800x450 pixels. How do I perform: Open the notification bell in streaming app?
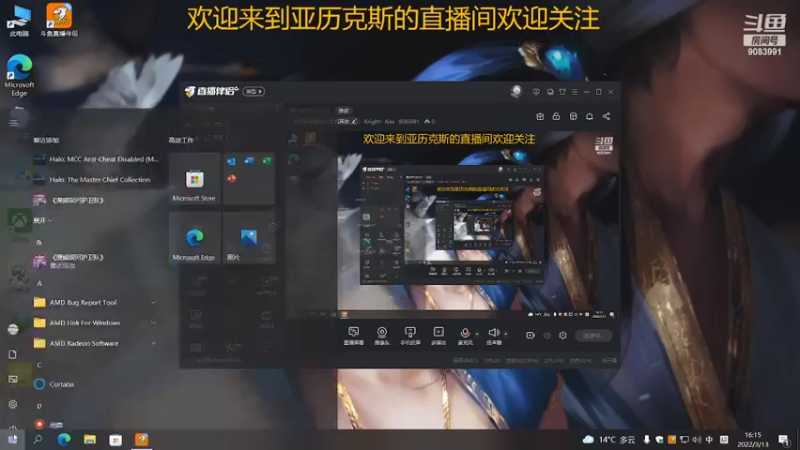589,116
